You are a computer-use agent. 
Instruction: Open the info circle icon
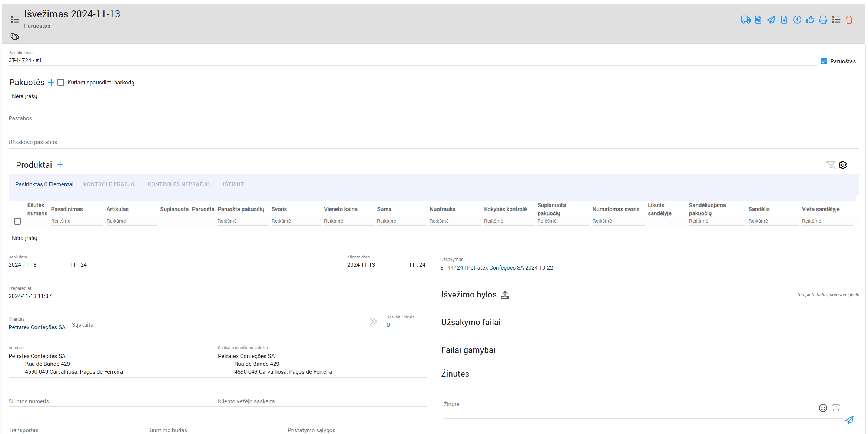coord(797,20)
